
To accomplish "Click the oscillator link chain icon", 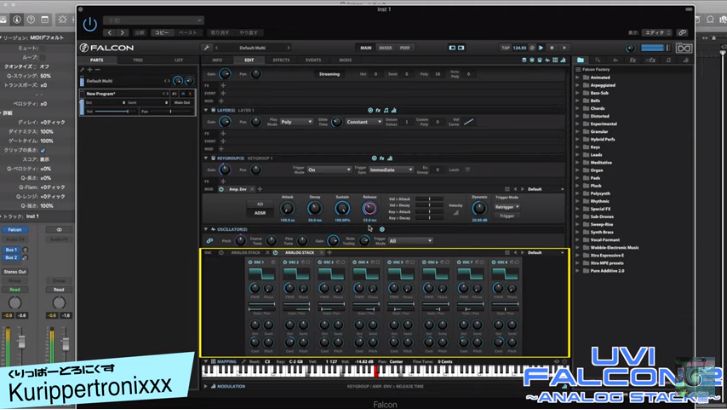I will [x=210, y=241].
